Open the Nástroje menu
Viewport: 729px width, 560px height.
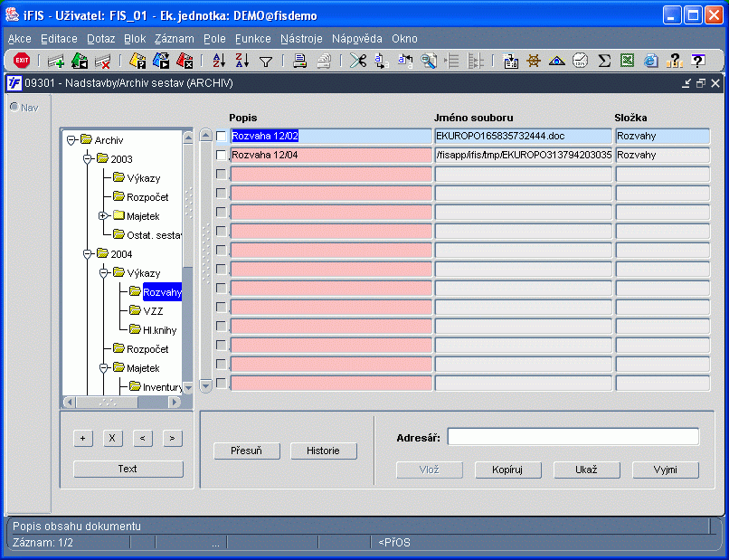[x=301, y=39]
